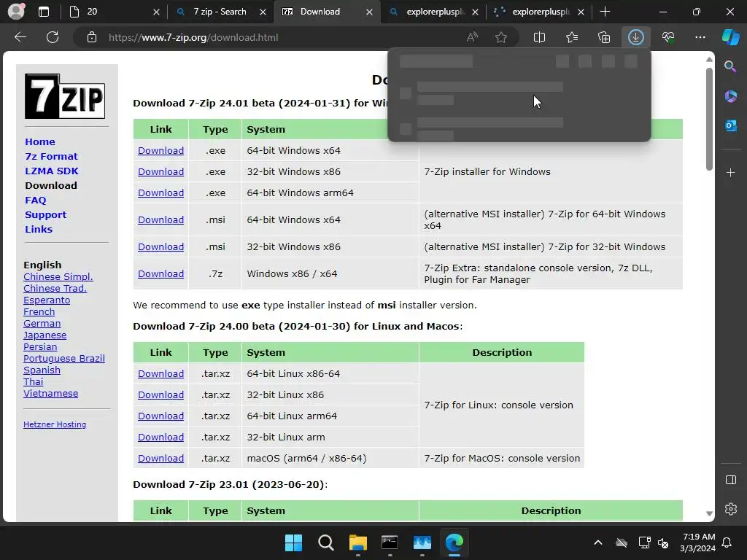747x560 pixels.
Task: Open taskbar Search
Action: 326,542
